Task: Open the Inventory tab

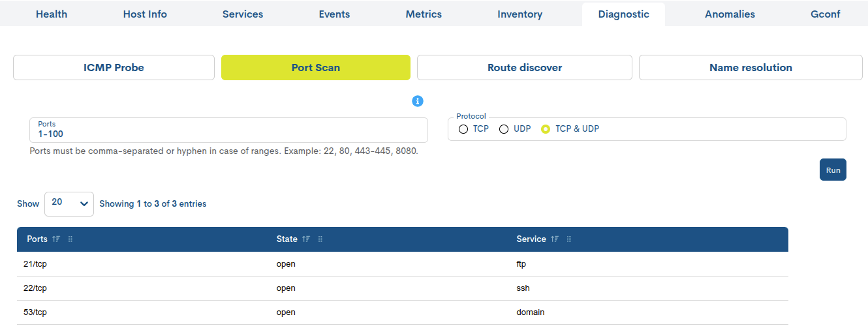Action: [519, 14]
